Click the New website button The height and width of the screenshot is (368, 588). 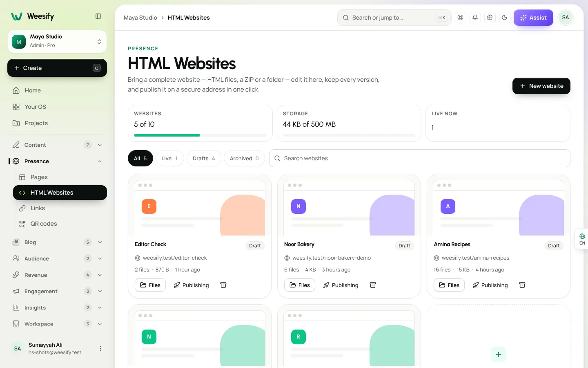tap(541, 86)
